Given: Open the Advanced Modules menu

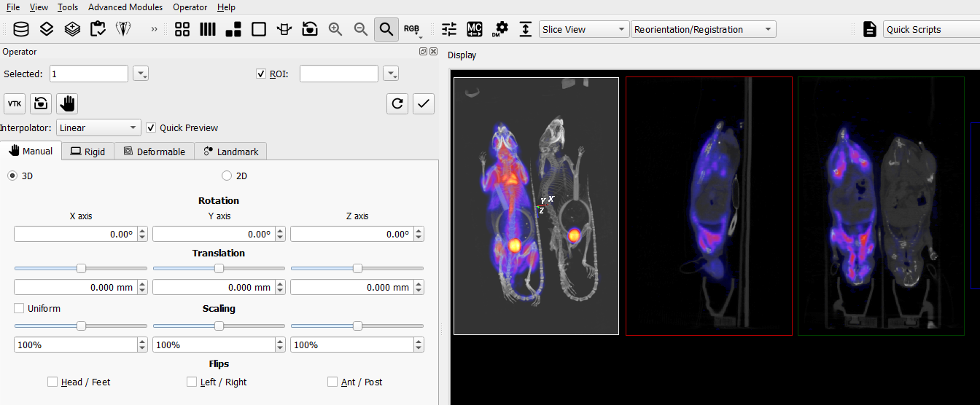Looking at the screenshot, I should (x=126, y=7).
